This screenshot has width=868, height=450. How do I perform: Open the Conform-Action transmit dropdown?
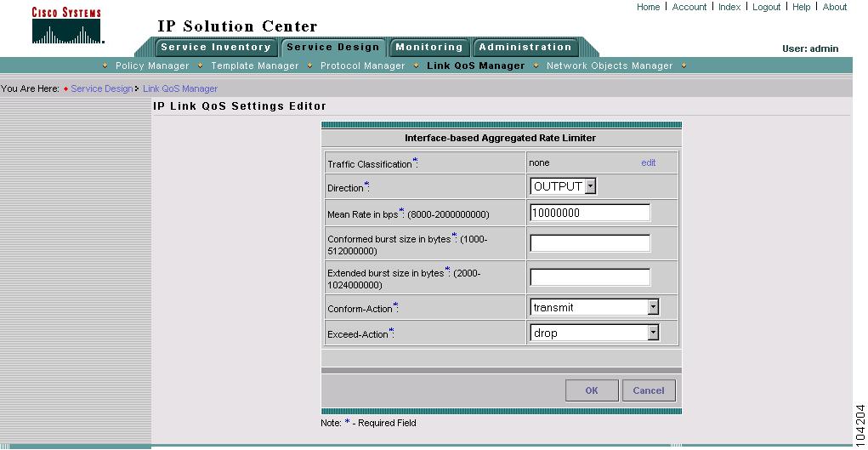594,307
